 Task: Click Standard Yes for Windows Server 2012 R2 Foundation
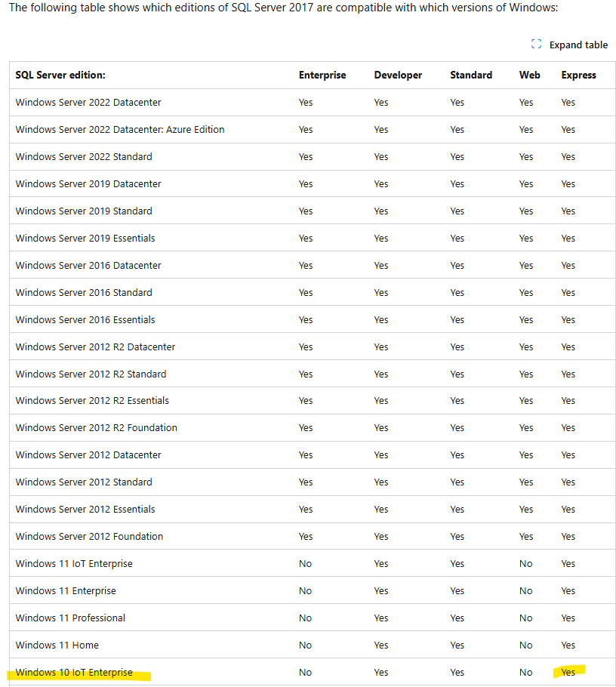coord(457,427)
